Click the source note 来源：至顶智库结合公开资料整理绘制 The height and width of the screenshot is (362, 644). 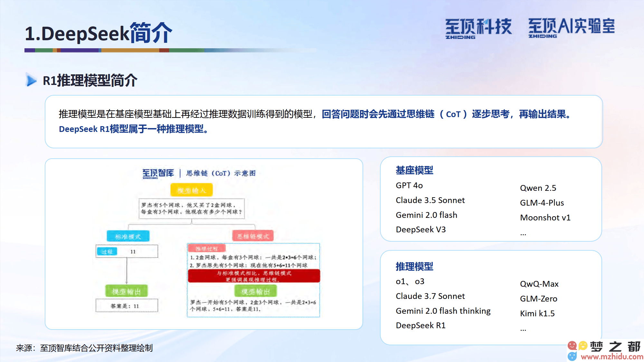point(84,348)
